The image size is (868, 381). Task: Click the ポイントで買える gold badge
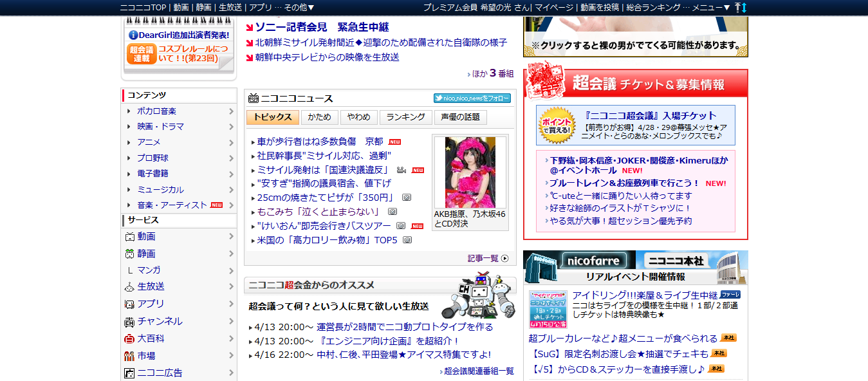click(x=556, y=125)
